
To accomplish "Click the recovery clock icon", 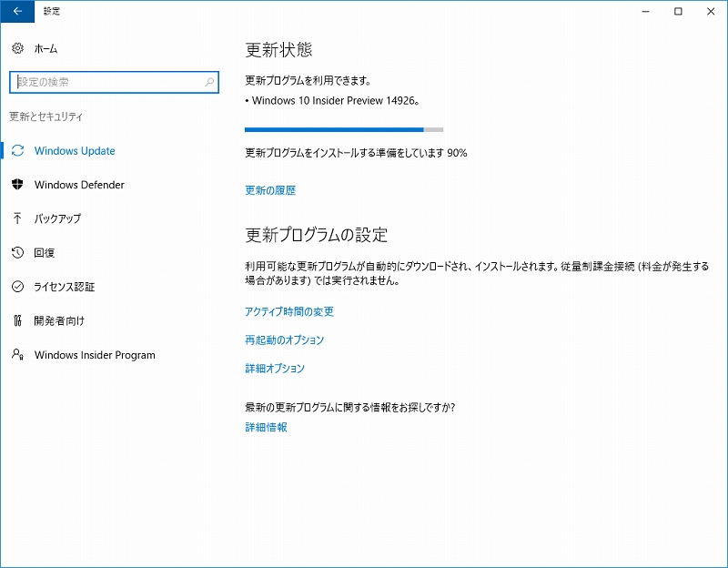I will point(17,253).
